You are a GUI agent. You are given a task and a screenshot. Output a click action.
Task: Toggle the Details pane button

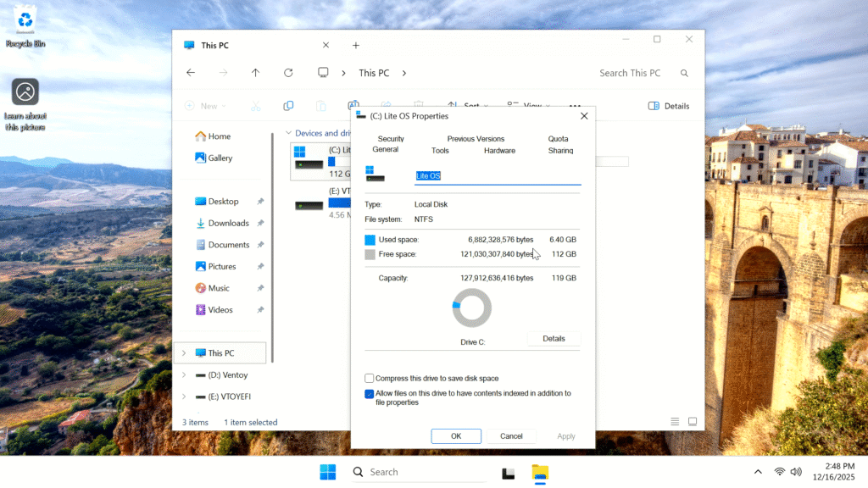[x=669, y=106]
